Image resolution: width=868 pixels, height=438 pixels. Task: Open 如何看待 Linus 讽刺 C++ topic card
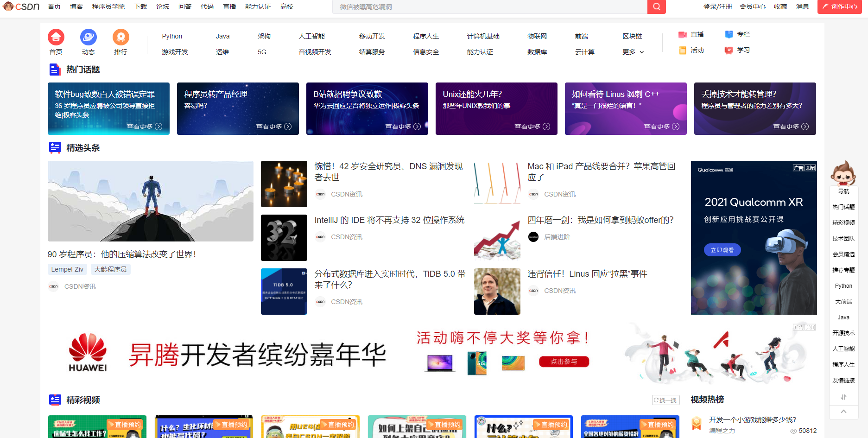[x=626, y=108]
